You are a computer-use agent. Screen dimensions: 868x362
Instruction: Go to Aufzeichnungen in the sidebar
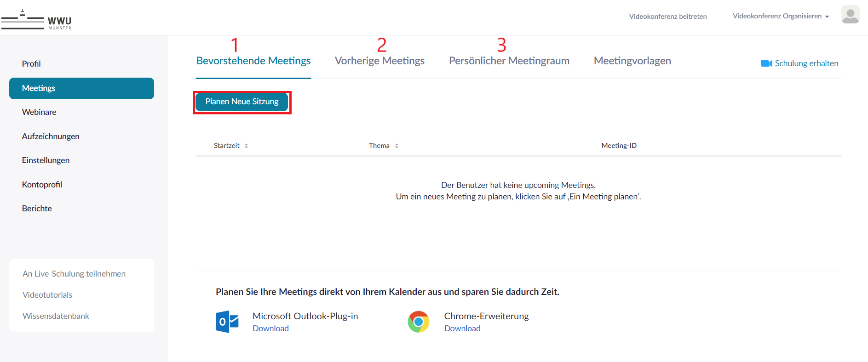51,136
